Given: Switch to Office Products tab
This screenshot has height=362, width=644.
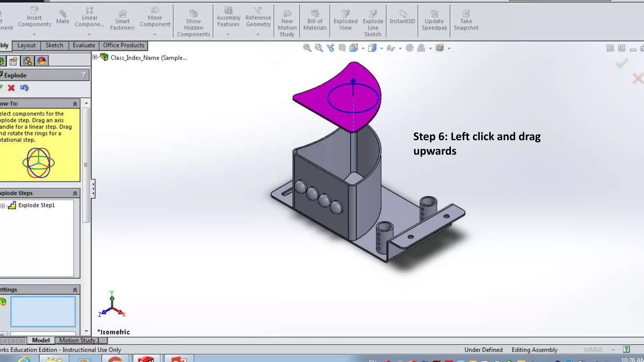Looking at the screenshot, I should 124,45.
